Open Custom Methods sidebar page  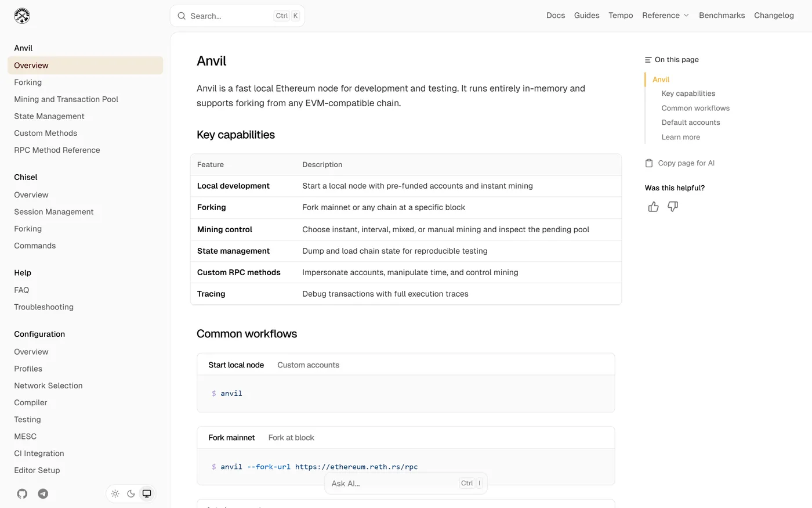[x=85, y=133]
